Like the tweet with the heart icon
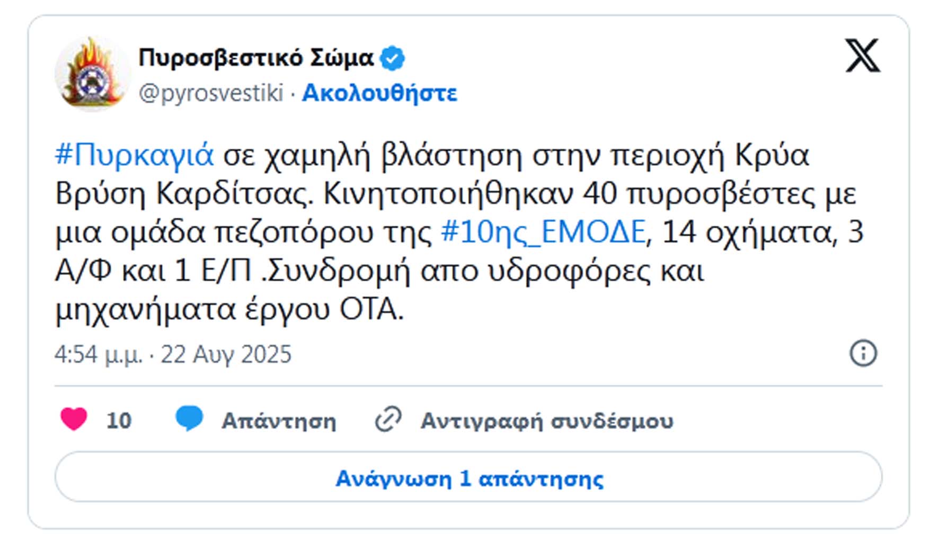 (x=74, y=420)
